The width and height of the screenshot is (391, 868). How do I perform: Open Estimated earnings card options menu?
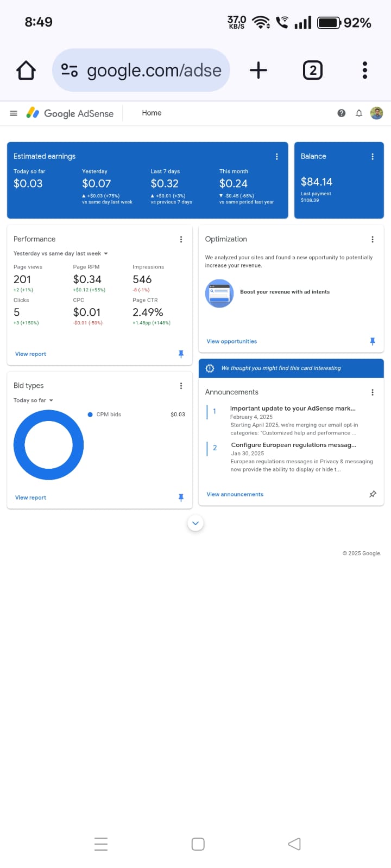(276, 156)
